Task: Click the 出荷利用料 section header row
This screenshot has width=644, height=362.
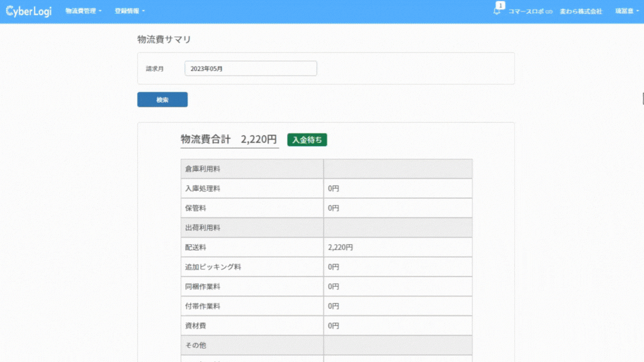Action: point(326,228)
